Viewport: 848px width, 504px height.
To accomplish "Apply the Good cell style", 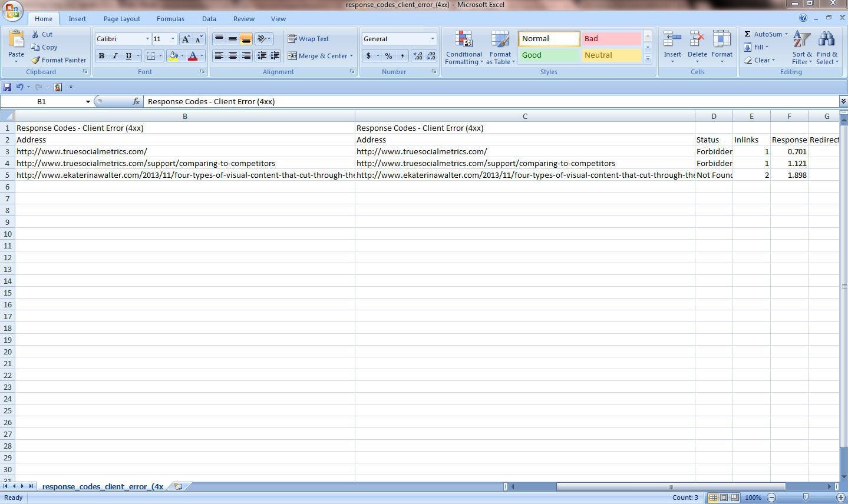I will click(x=549, y=55).
